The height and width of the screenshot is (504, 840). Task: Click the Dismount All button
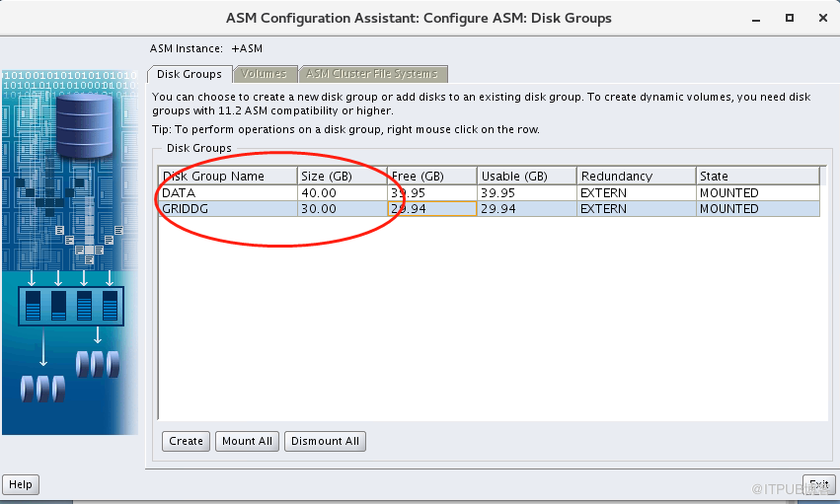[325, 441]
